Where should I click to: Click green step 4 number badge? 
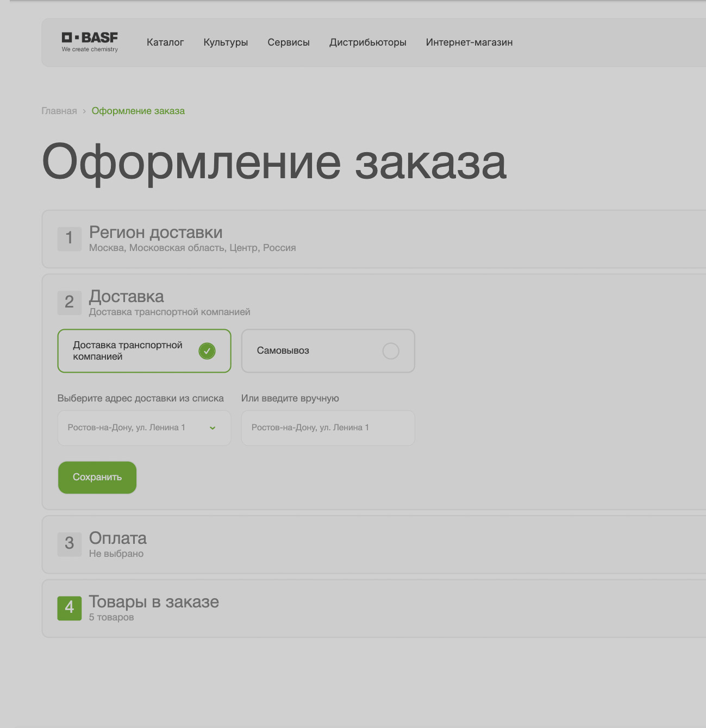(69, 608)
